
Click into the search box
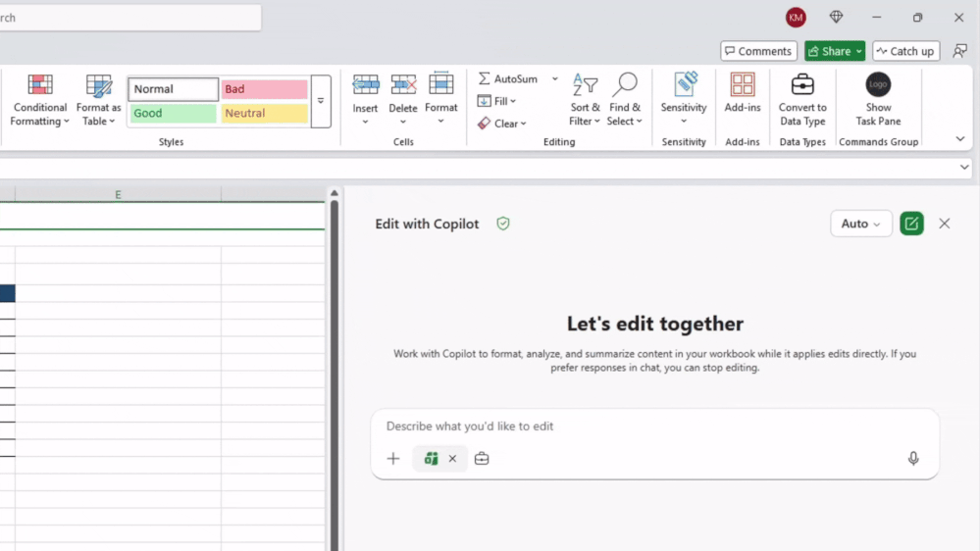[x=129, y=18]
